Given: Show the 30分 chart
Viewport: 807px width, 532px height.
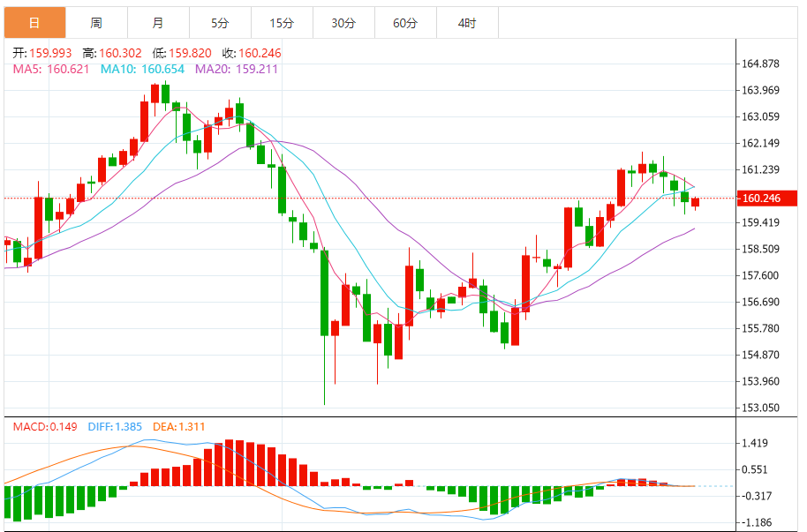Looking at the screenshot, I should click(343, 23).
